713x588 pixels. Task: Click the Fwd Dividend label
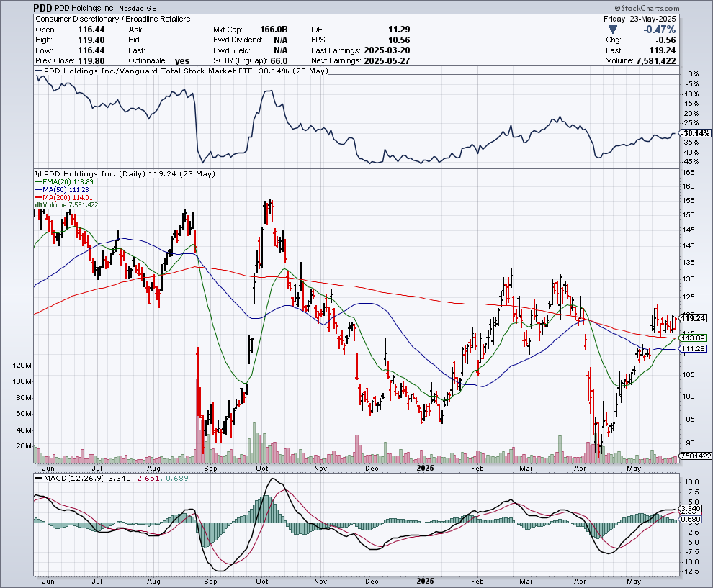point(238,40)
